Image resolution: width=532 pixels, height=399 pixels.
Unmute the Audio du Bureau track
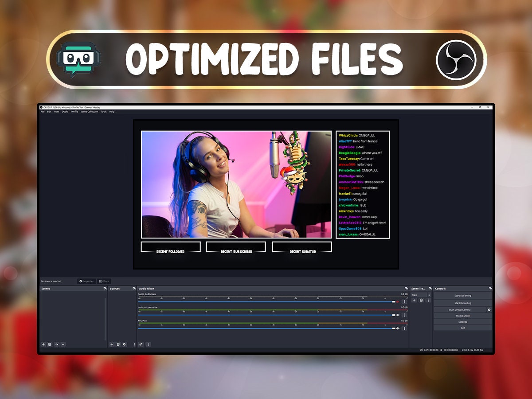click(398, 302)
